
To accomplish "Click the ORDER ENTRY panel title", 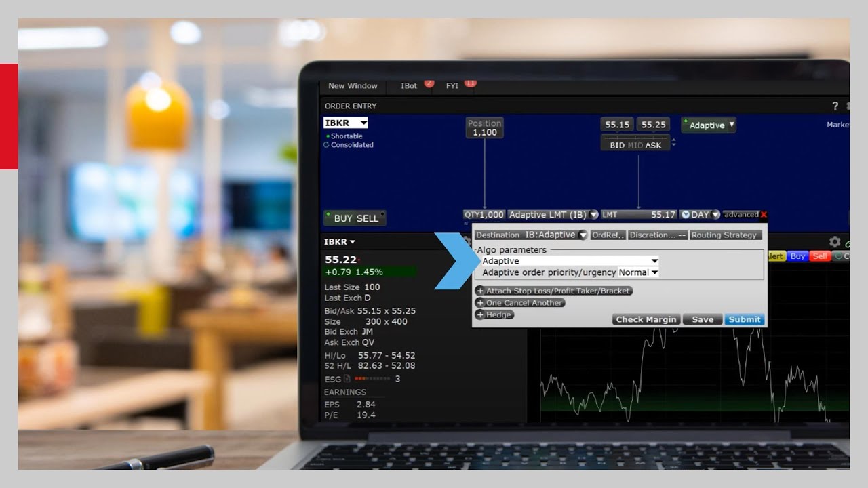I will (351, 106).
